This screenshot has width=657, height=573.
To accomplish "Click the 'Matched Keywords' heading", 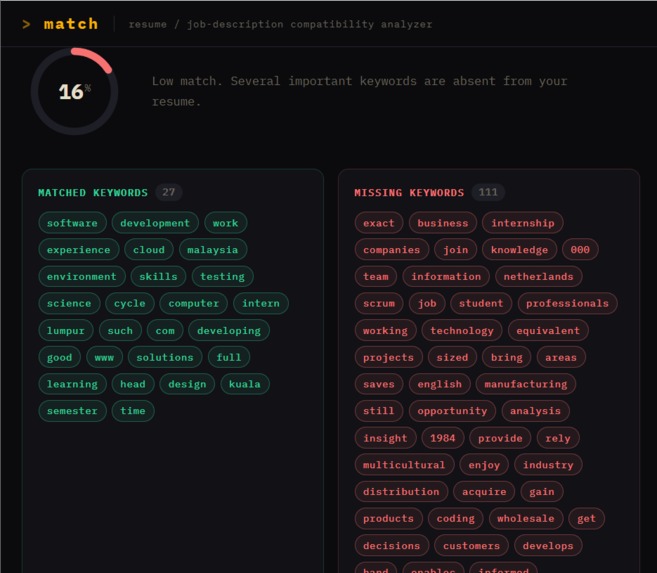I will (93, 193).
